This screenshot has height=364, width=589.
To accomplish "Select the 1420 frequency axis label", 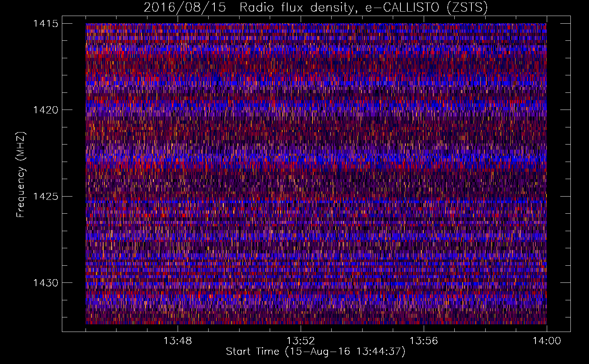I will [46, 110].
